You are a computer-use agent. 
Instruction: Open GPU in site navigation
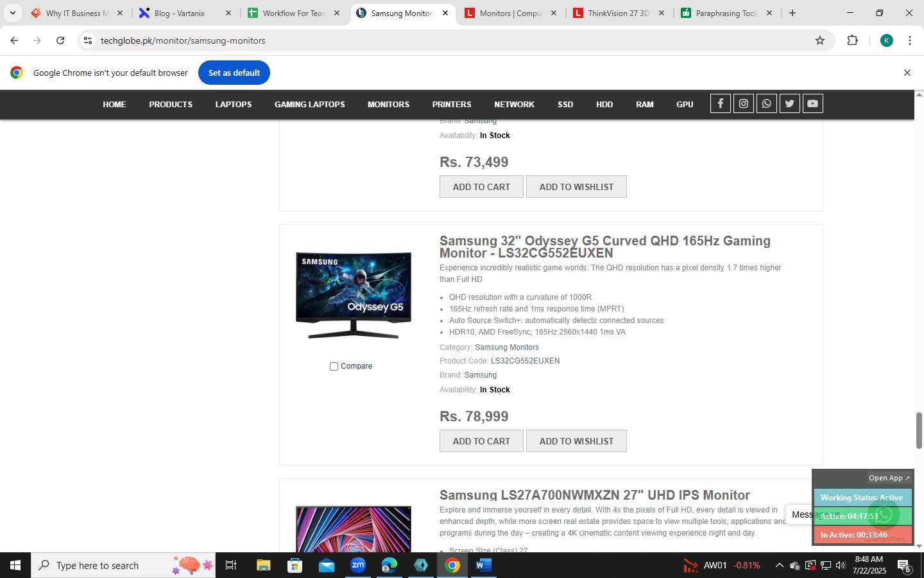685,104
